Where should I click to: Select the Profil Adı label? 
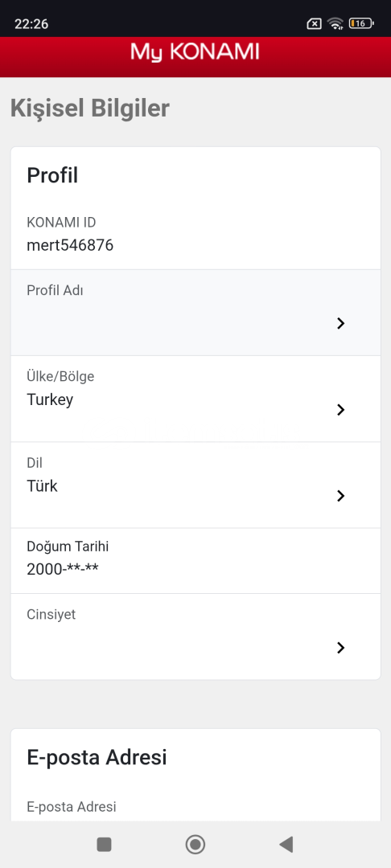click(55, 290)
